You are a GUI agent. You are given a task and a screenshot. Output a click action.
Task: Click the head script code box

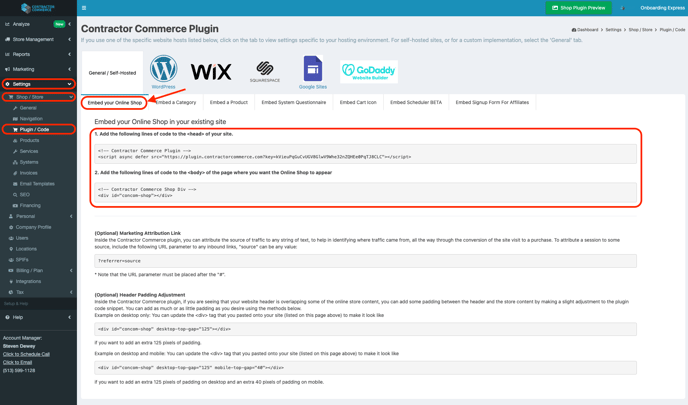[x=366, y=154]
